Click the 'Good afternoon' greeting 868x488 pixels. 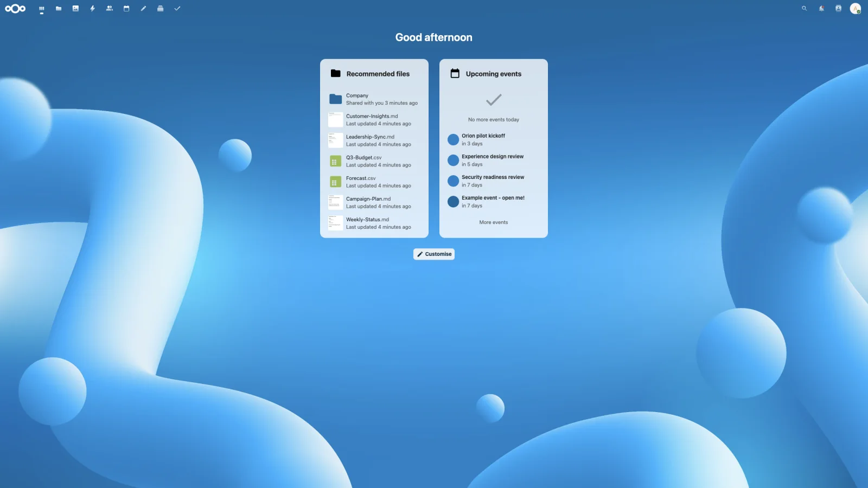click(x=434, y=37)
